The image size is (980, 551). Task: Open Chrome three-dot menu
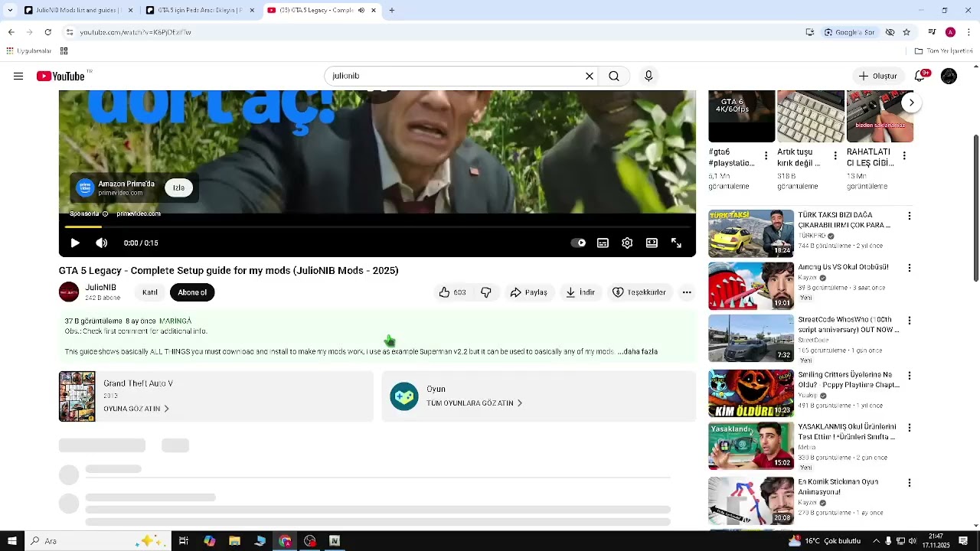tap(969, 32)
